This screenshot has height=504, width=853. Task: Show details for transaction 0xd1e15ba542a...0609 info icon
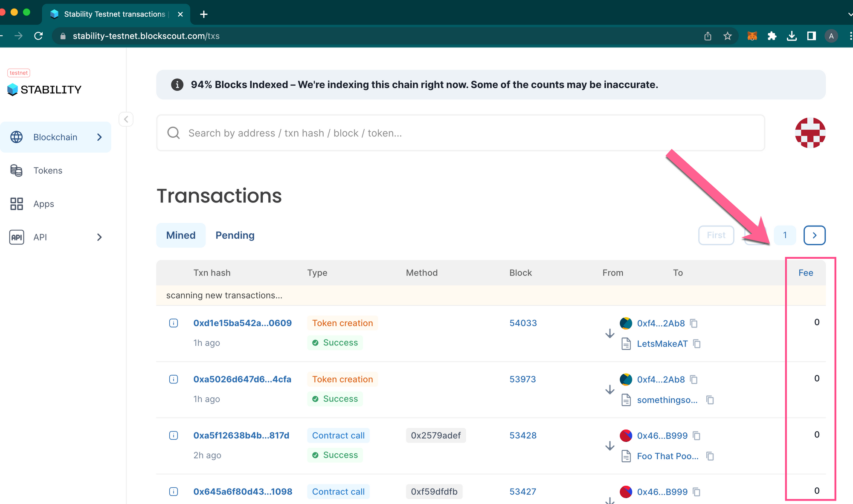coord(174,323)
